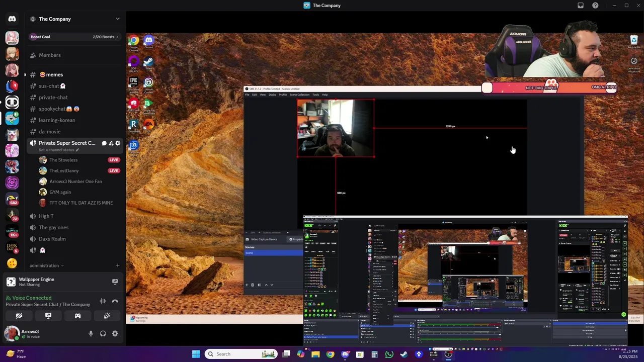The width and height of the screenshot is (644, 362).
Task: Open the learning-korean channel
Action: pyautogui.click(x=74, y=120)
